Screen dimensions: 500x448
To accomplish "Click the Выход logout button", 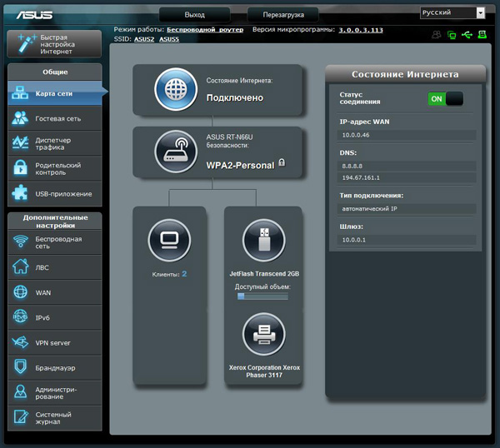I will coord(194,15).
